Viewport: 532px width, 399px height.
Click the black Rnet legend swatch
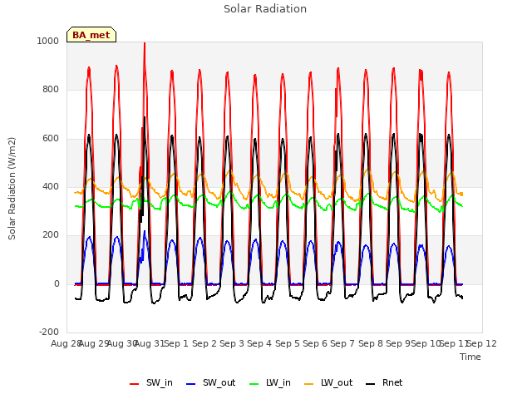(371, 384)
